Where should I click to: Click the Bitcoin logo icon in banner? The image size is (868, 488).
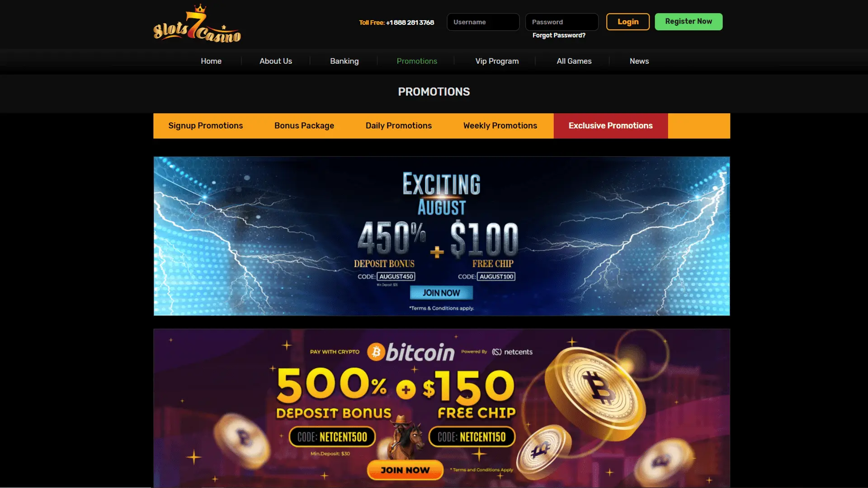pos(376,352)
